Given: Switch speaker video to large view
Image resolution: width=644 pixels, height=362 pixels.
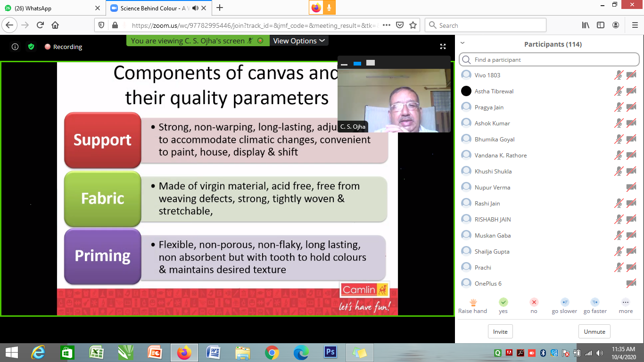Looking at the screenshot, I should (x=371, y=63).
